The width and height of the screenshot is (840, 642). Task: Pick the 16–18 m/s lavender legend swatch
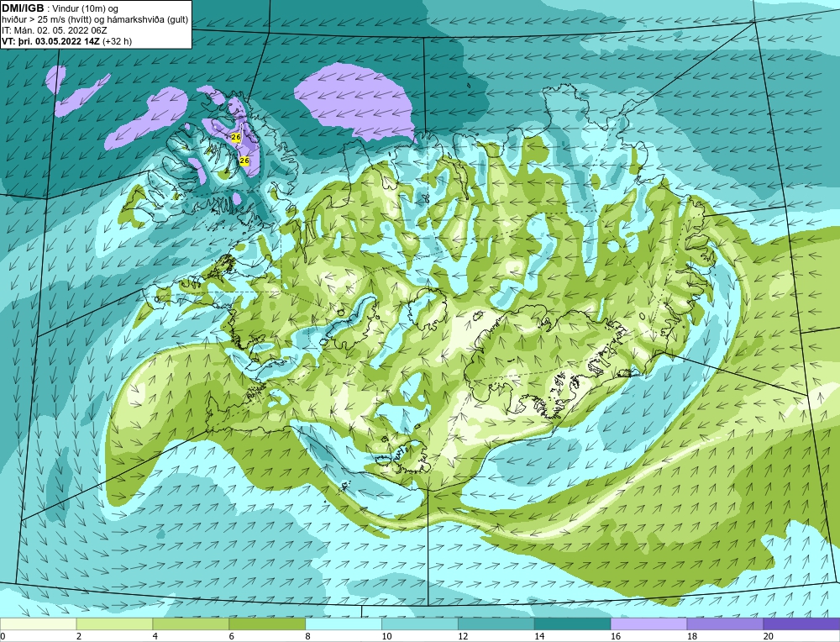tap(648, 624)
